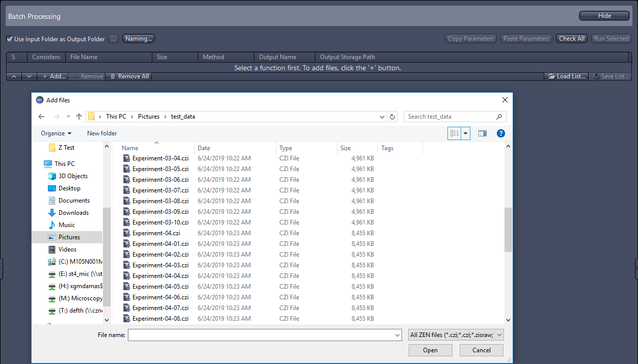Show the preview pane
Image resolution: width=638 pixels, height=364 pixels.
click(x=483, y=133)
